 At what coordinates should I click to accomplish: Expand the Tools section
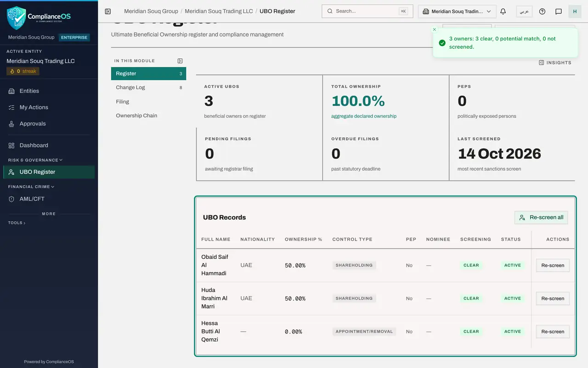tap(17, 223)
